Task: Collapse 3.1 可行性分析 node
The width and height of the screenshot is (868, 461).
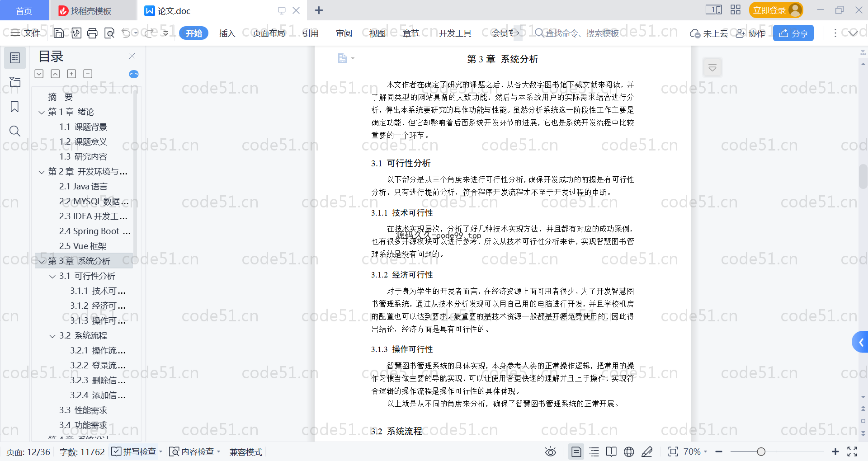Action: (52, 276)
